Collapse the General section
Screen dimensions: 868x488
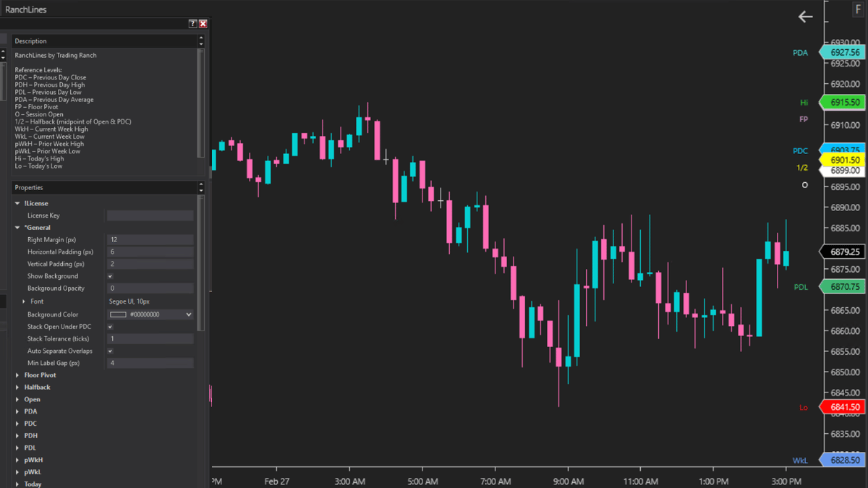click(x=17, y=228)
